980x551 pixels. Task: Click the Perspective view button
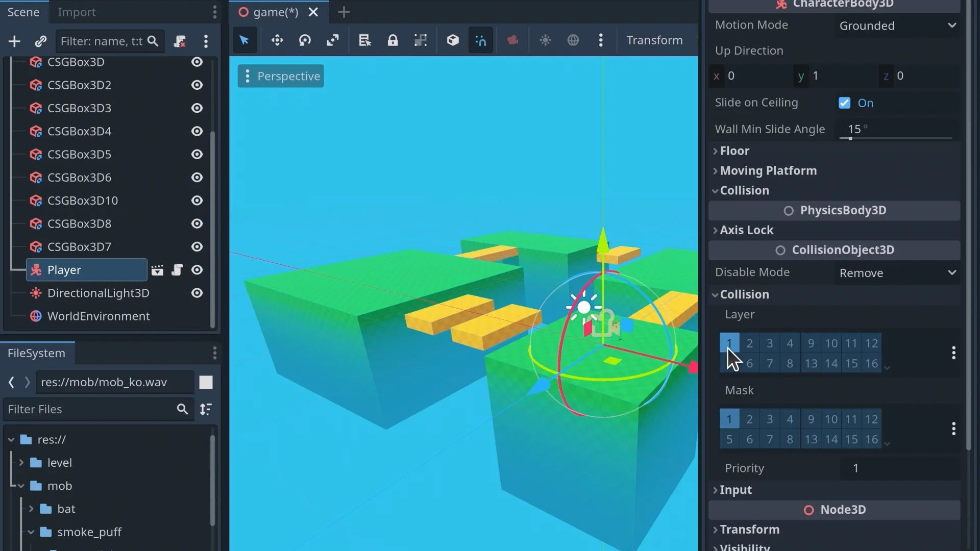pyautogui.click(x=281, y=77)
